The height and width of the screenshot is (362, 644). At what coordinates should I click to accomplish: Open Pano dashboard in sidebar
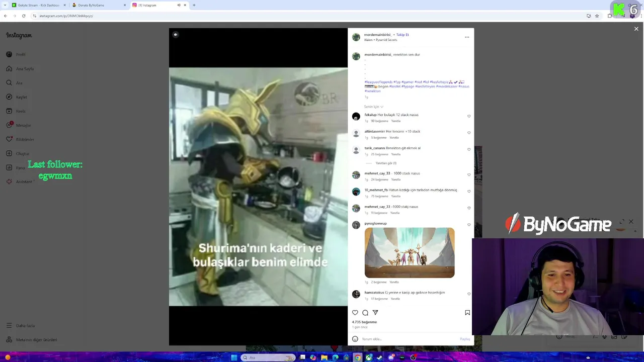[16, 167]
